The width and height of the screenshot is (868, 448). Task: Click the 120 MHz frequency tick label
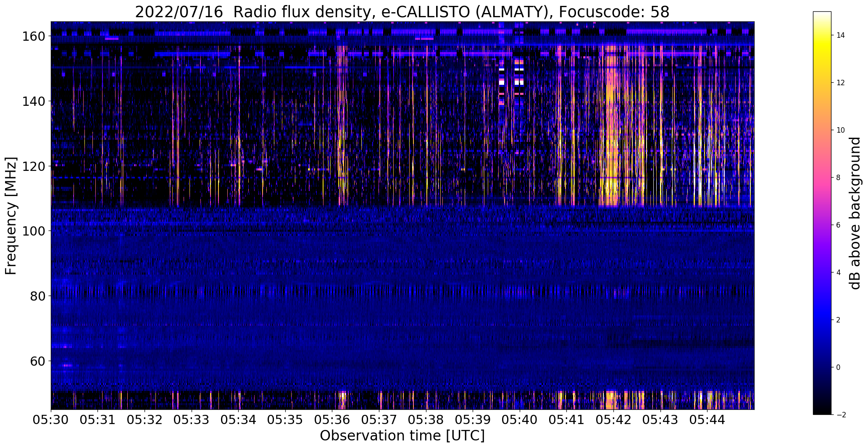(x=34, y=166)
